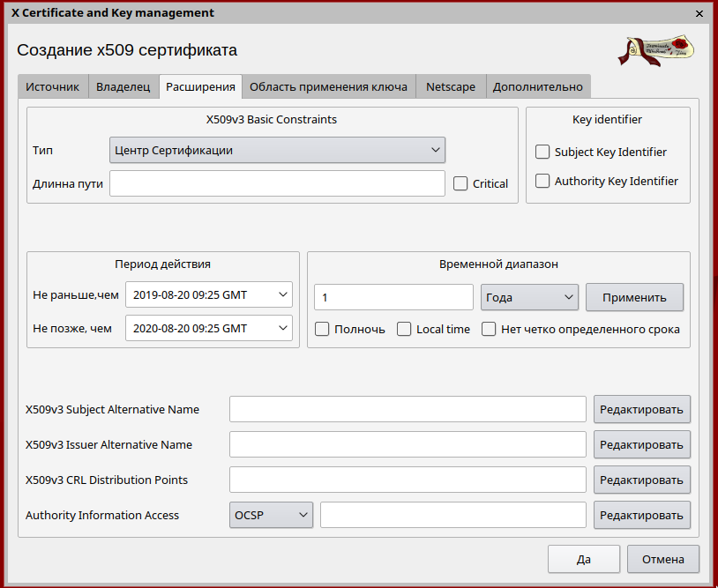Screen dimensions: 718x588
Task: Go to the Netscape tab
Action: (450, 86)
